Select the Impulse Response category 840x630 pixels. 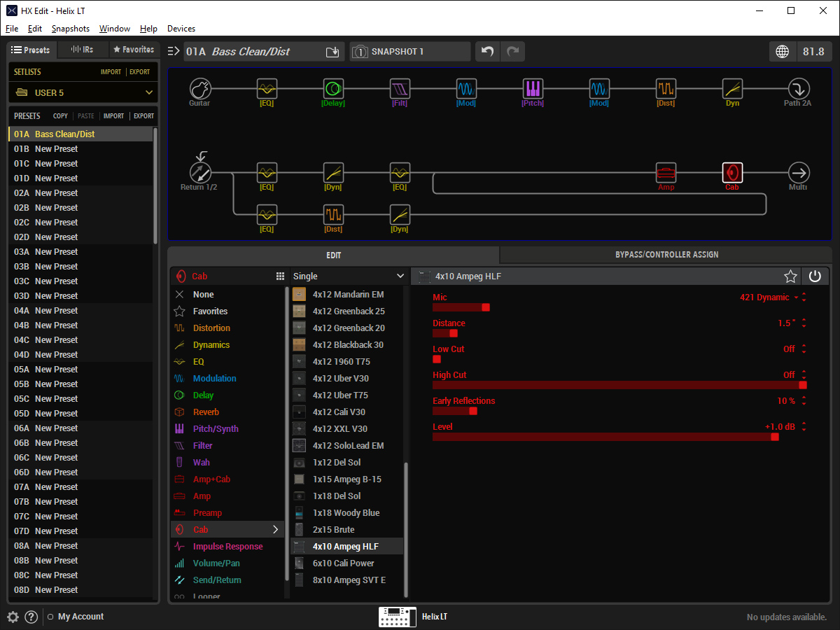[228, 547]
